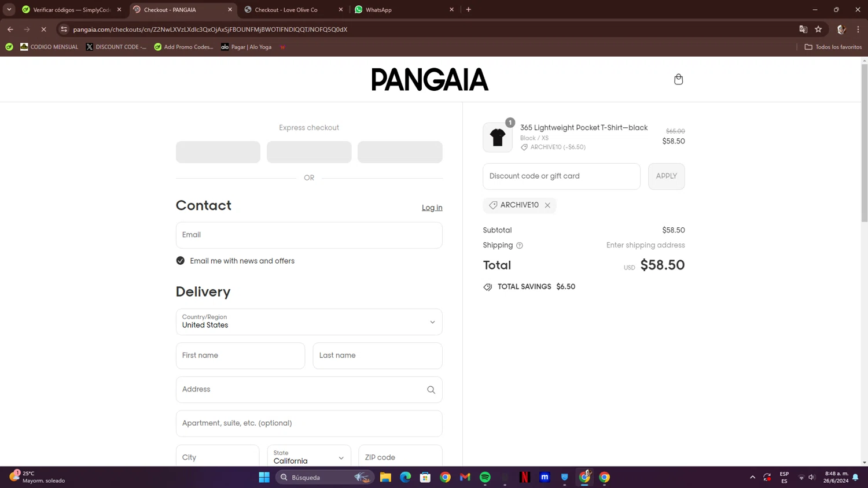
Task: Open Gmail from the taskbar
Action: pos(465,478)
